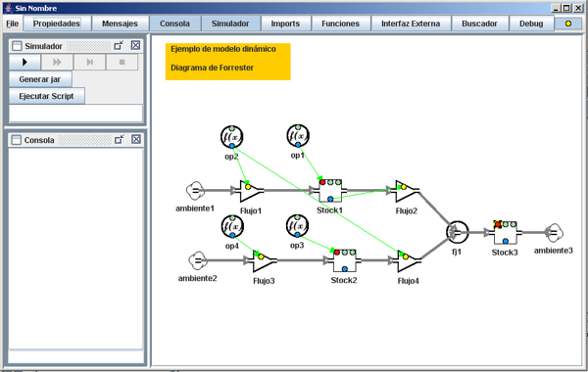
Task: Select the Flujo1 flow valve
Action: coord(251,191)
